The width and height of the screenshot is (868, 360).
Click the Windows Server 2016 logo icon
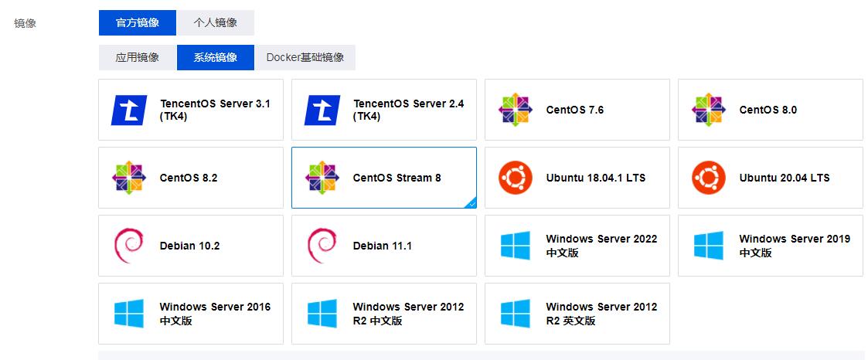click(129, 314)
